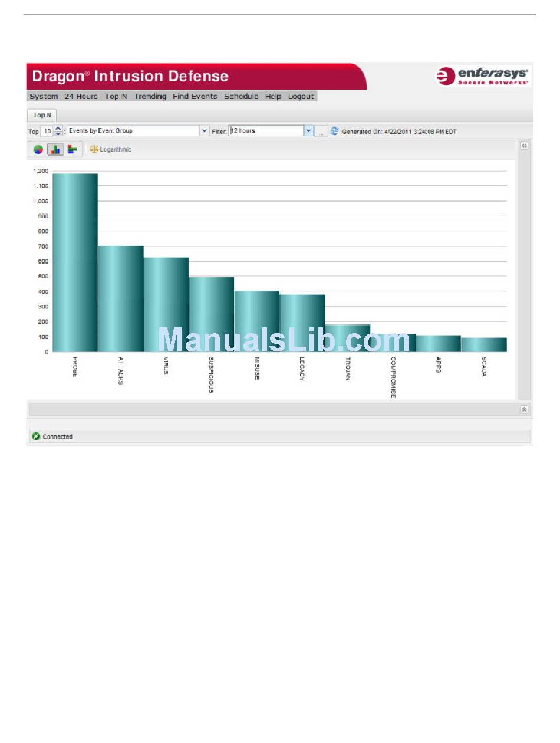
Task: Open the System menu
Action: coord(44,96)
